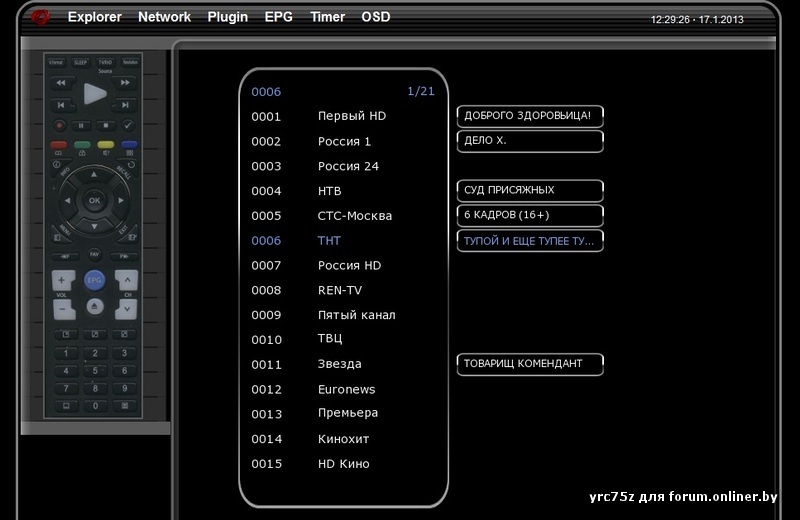
Task: Click the page-back button left of FAV
Action: pos(65,256)
